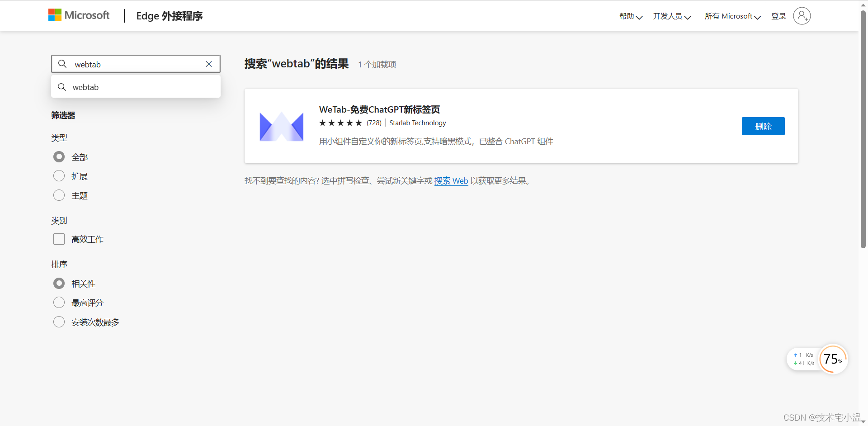
Task: Click the Microsoft logo
Action: [79, 15]
